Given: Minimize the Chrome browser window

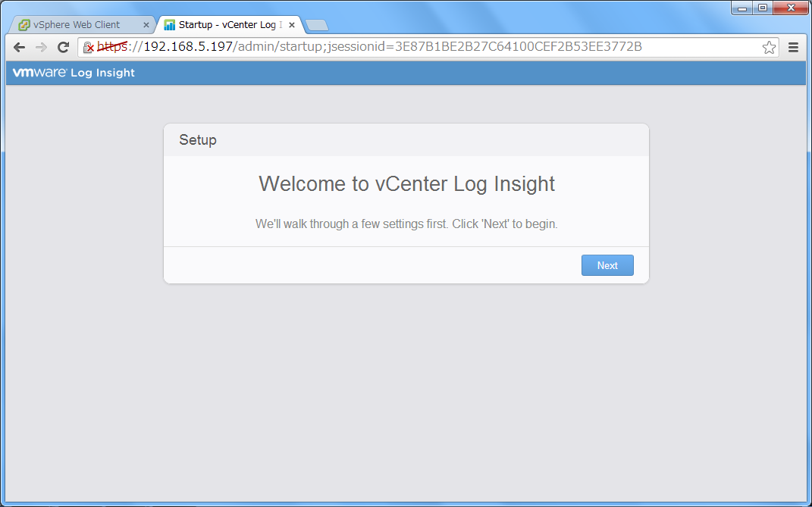Looking at the screenshot, I should coord(742,8).
